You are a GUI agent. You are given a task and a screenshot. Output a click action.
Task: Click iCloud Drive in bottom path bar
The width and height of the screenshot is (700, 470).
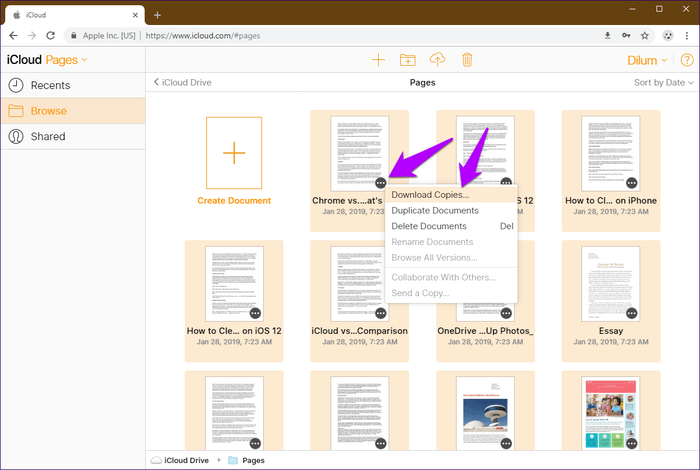(x=180, y=460)
